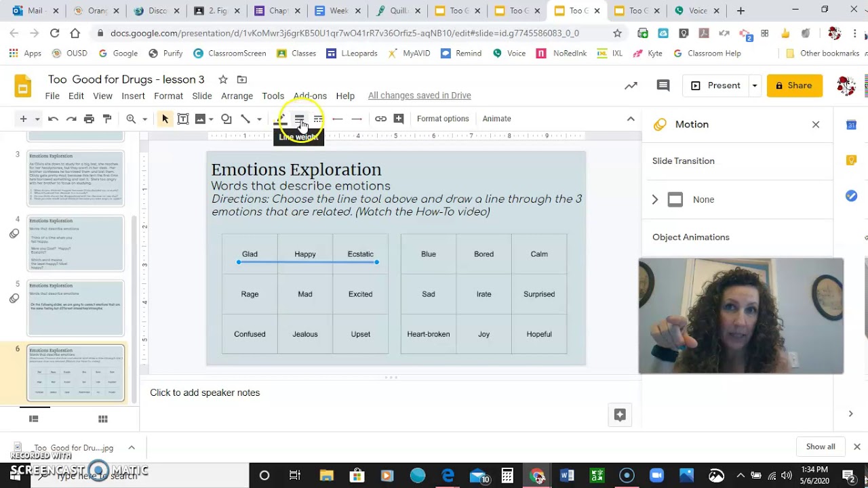Click Show all downloads button
The width and height of the screenshot is (868, 488).
pyautogui.click(x=821, y=447)
